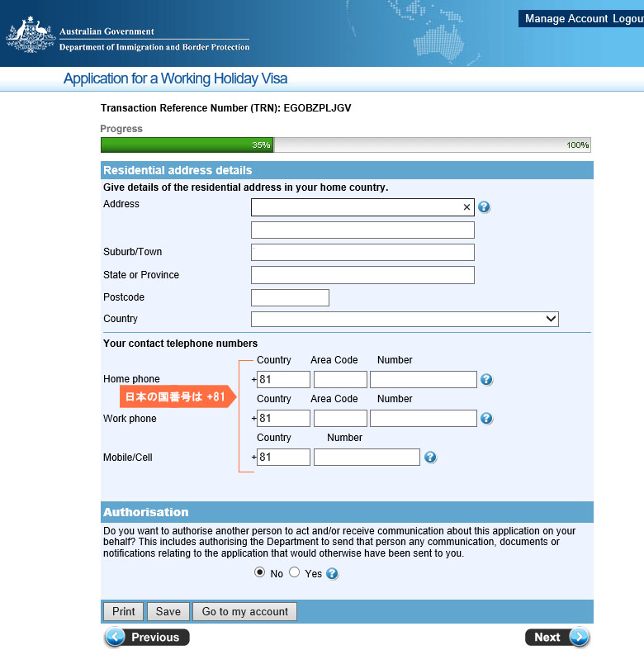
Task: Click the Save button
Action: [168, 611]
